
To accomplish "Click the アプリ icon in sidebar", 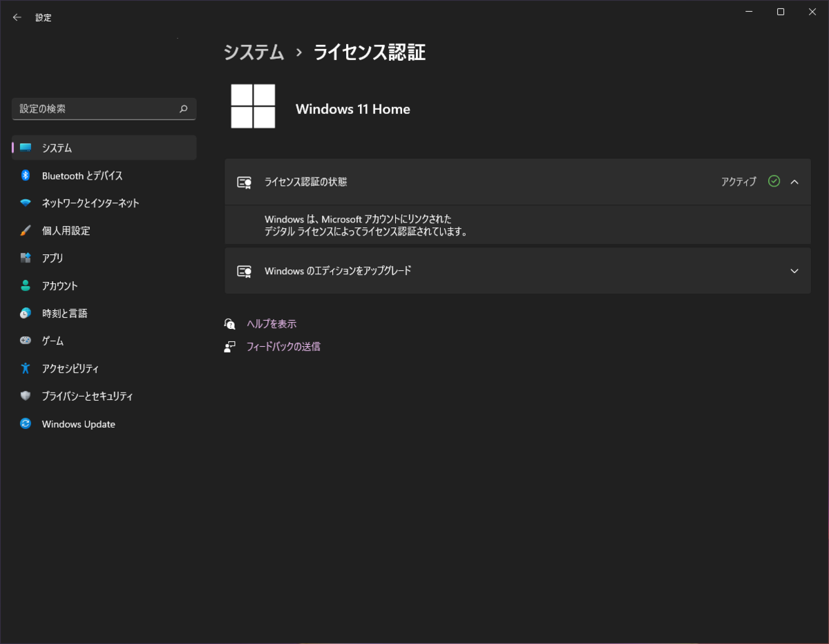I will (26, 258).
